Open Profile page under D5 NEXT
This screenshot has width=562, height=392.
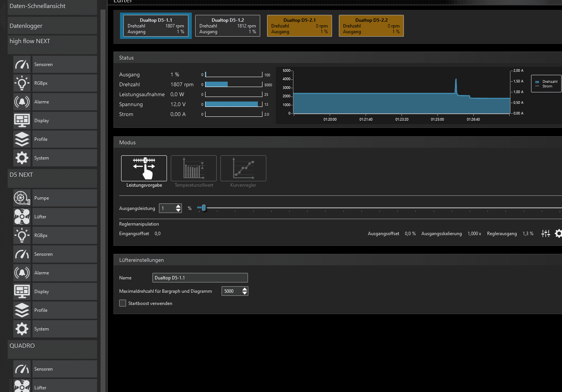point(65,310)
